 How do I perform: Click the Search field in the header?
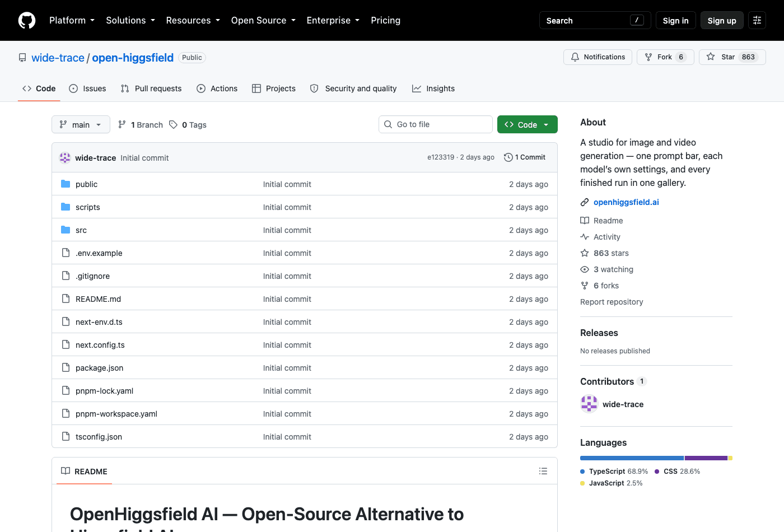(x=595, y=20)
